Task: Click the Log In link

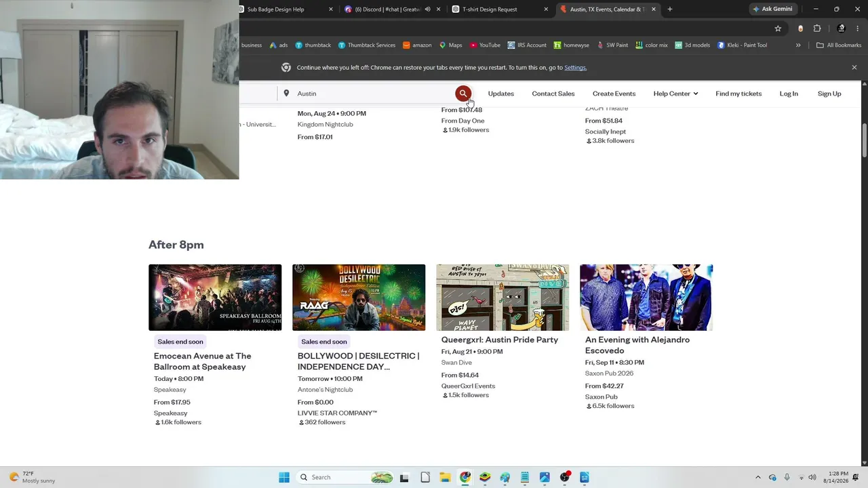Action: 789,94
